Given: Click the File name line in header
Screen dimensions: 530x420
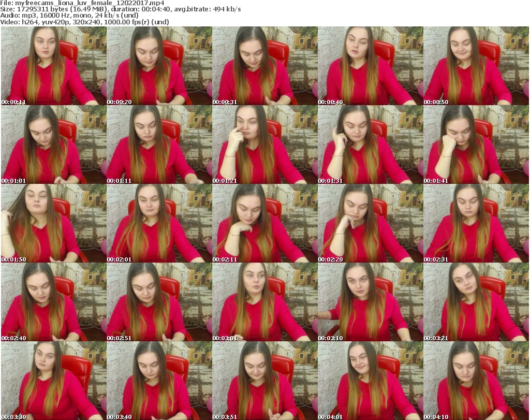Looking at the screenshot, I should pyautogui.click(x=82, y=3).
